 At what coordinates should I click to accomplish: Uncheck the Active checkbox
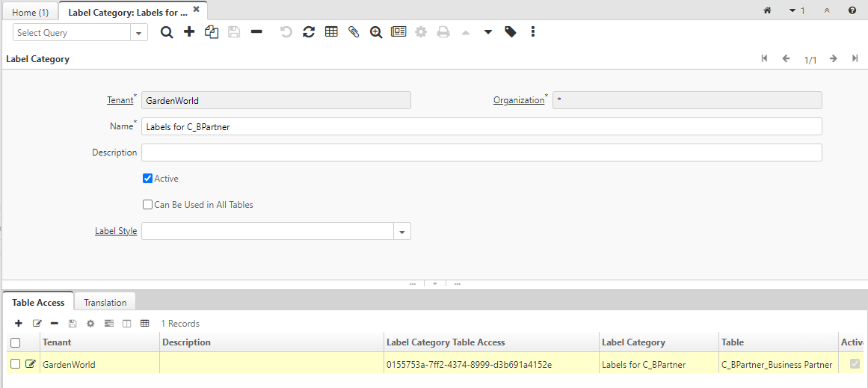coord(147,178)
